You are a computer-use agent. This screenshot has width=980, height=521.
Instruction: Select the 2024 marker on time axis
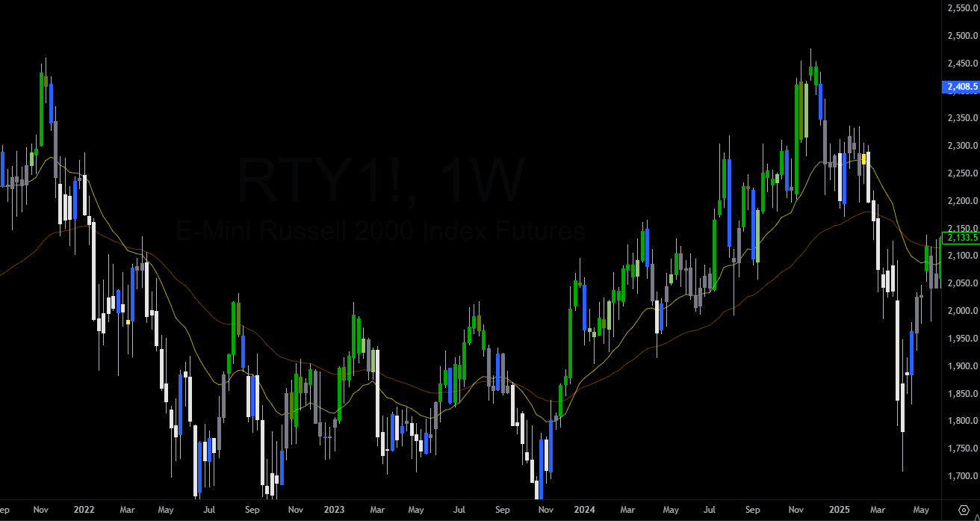584,510
